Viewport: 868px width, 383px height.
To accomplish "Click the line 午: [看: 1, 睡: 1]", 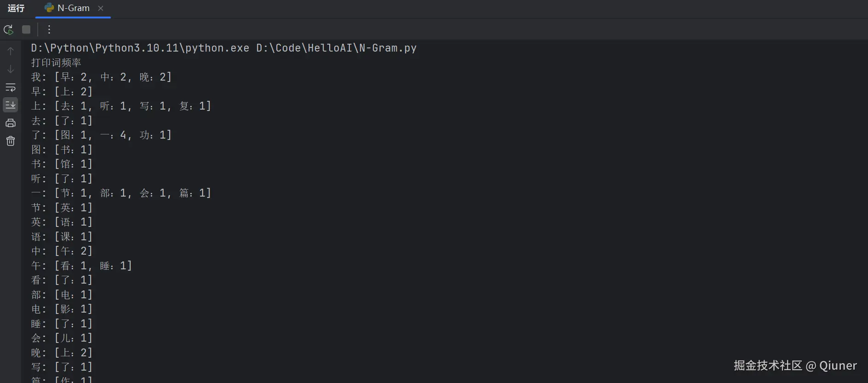I will [81, 266].
